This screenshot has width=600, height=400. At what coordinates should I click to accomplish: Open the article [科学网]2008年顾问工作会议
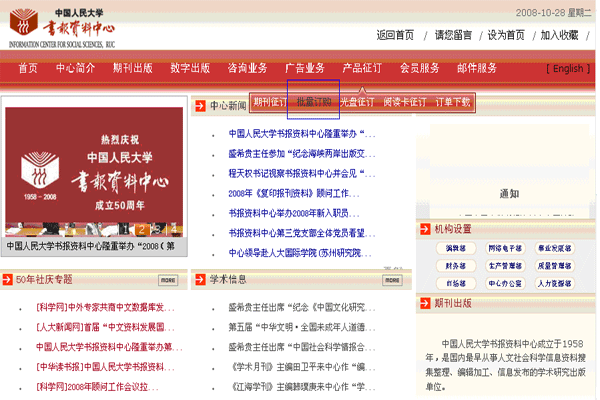pyautogui.click(x=97, y=387)
